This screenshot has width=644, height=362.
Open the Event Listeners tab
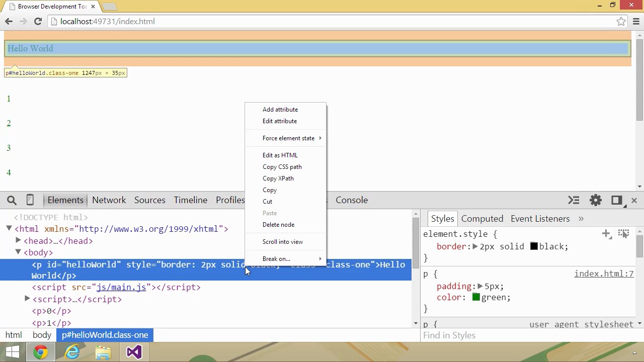click(x=540, y=219)
